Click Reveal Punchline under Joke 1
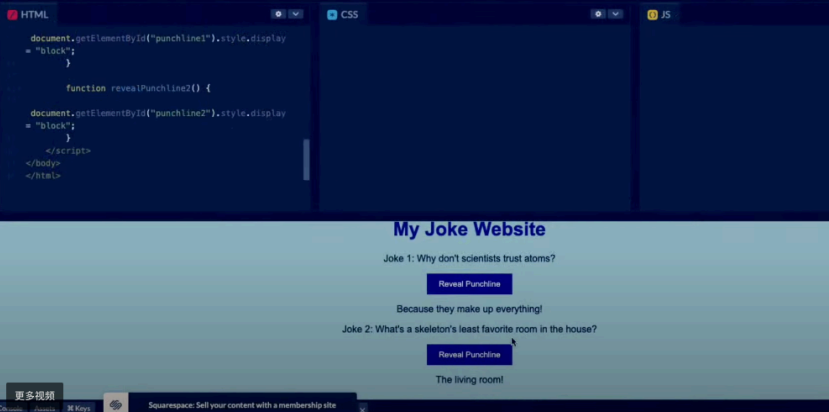The height and width of the screenshot is (412, 829). click(x=469, y=284)
